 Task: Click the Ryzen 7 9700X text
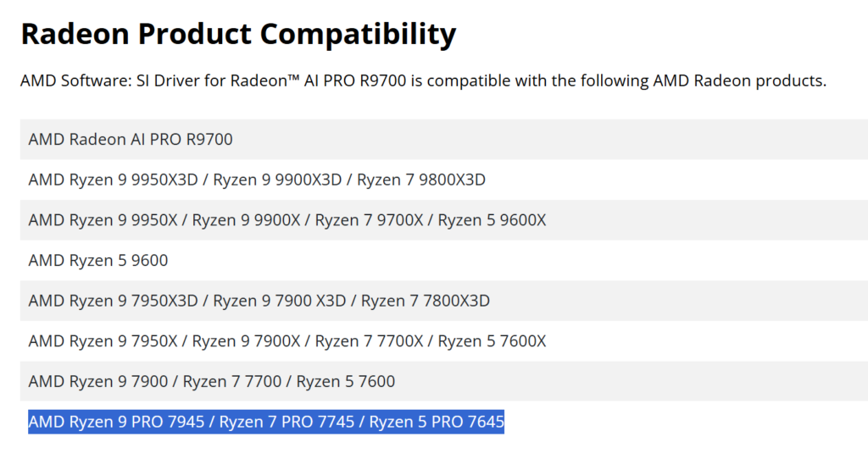click(370, 220)
